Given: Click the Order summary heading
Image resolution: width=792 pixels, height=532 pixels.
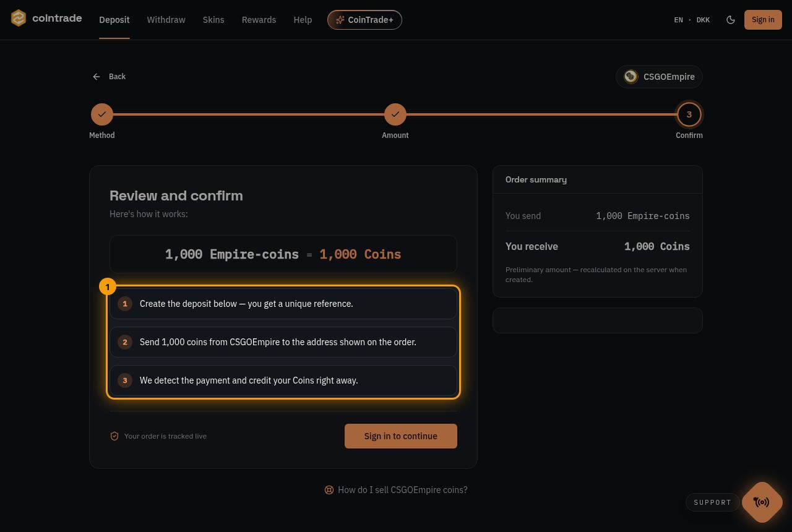Looking at the screenshot, I should point(536,179).
